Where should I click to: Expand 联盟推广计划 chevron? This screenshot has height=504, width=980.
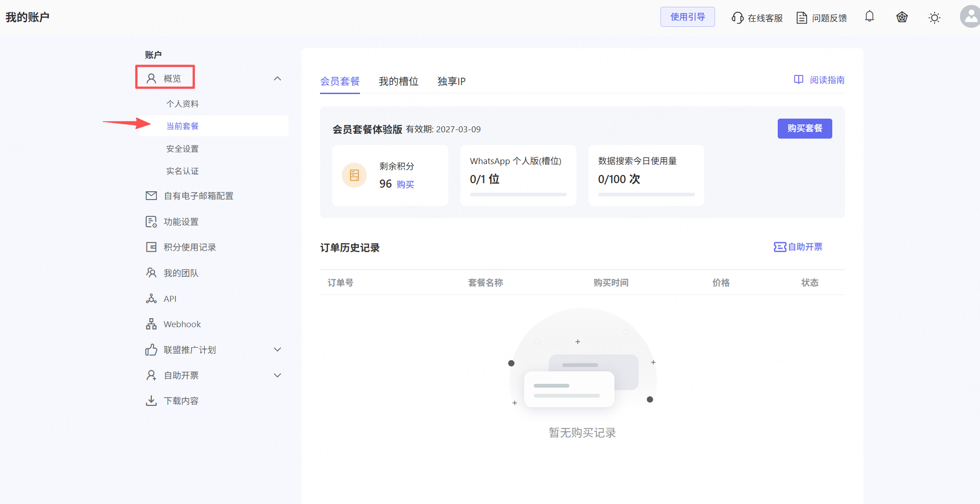click(x=277, y=349)
